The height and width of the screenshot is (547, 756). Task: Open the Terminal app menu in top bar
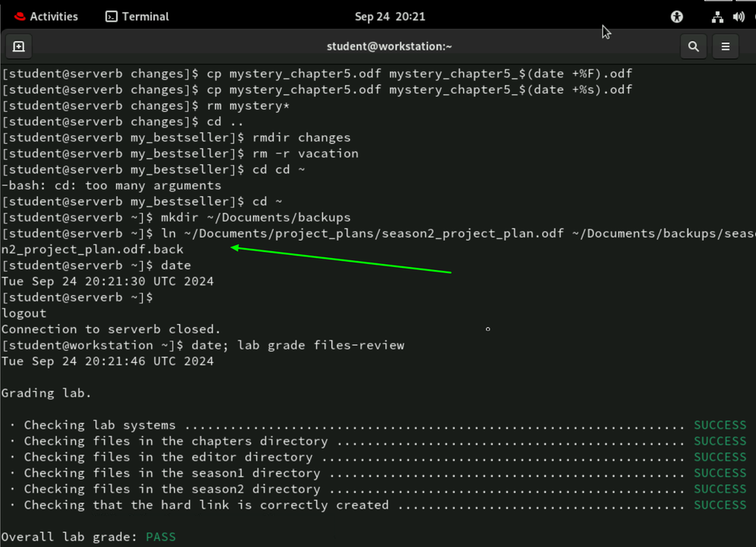coord(137,17)
